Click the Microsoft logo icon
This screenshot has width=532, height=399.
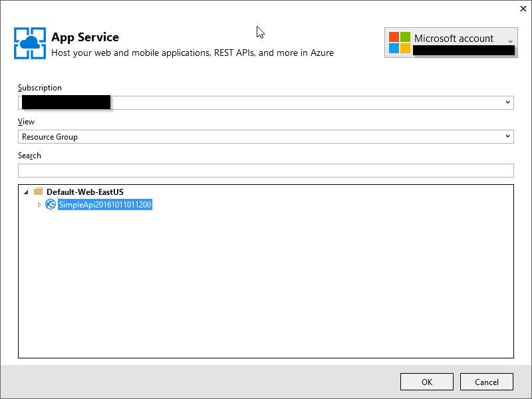click(x=400, y=43)
